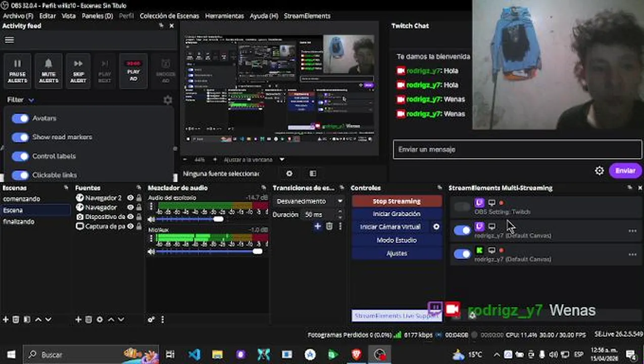
Task: Click the source filters icon under preview
Action: (x=313, y=173)
